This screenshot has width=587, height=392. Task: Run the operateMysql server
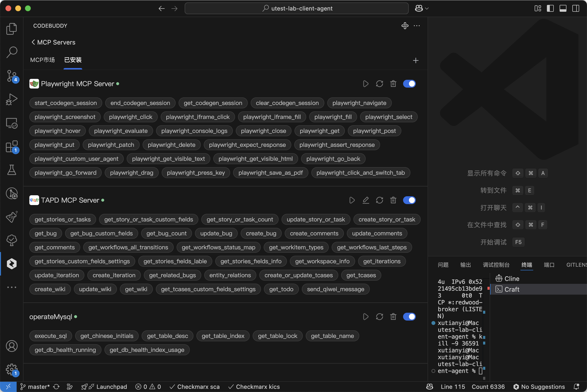[366, 317]
